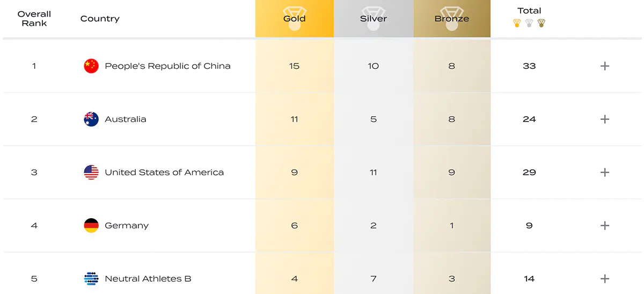Expand the United States of America row
The image size is (644, 294).
click(605, 173)
